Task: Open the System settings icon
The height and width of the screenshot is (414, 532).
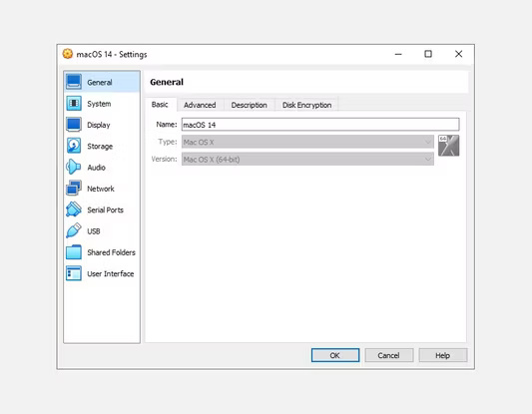Action: click(74, 104)
